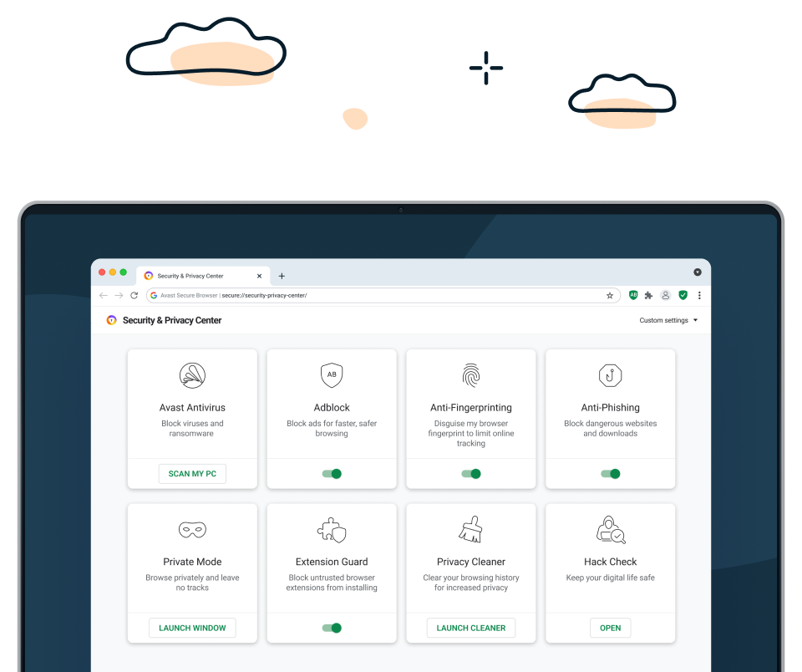Click the back navigation arrow
802x672 pixels.
coord(103,295)
